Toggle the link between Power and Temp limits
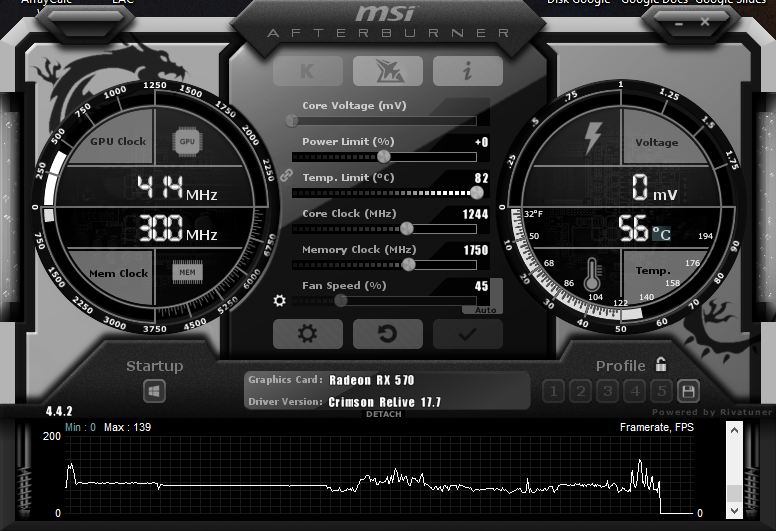Viewport: 776px width, 531px height. tap(285, 174)
